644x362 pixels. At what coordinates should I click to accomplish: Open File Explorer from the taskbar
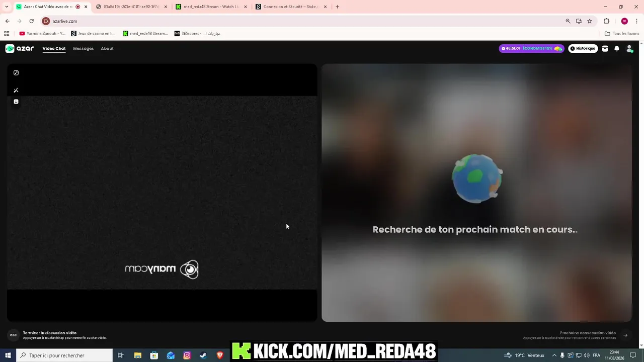tap(137, 355)
